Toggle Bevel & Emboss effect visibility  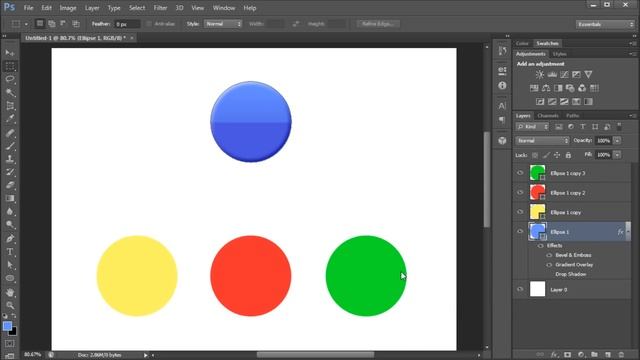tap(549, 255)
